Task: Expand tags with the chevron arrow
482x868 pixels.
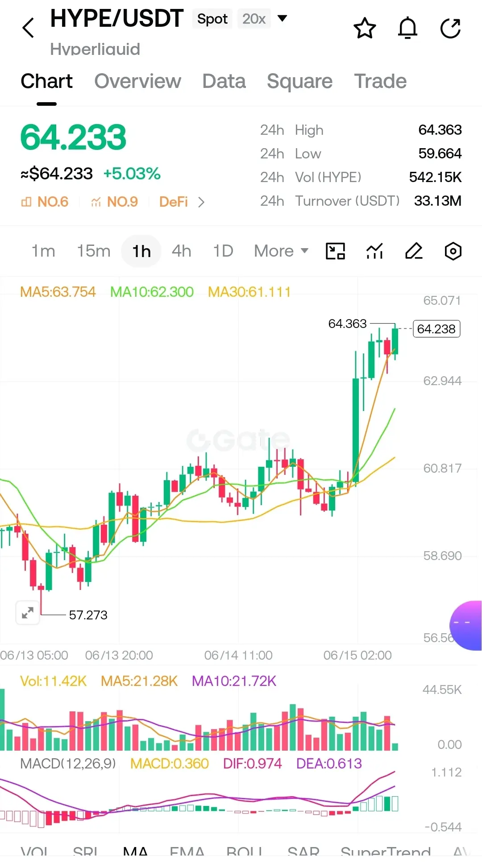Action: click(x=201, y=202)
